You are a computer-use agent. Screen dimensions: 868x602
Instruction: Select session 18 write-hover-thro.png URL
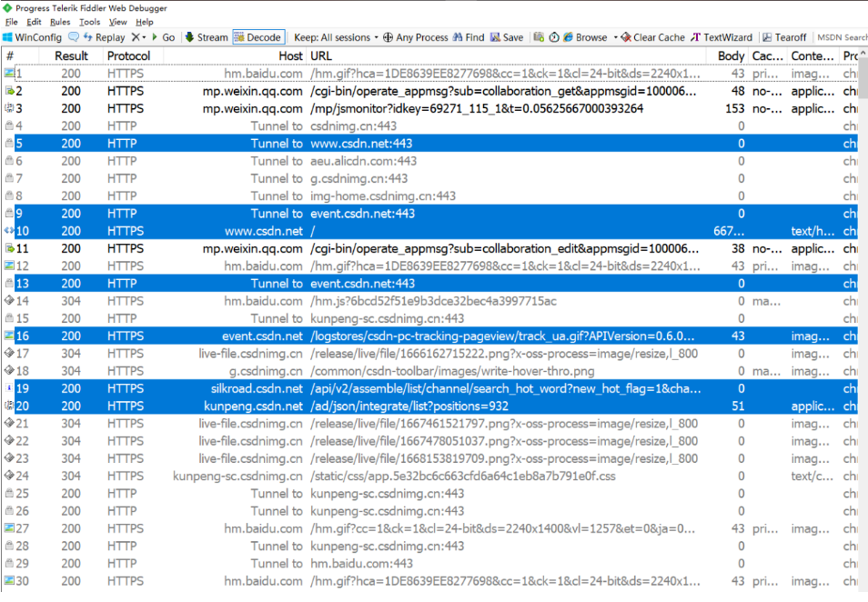(452, 371)
